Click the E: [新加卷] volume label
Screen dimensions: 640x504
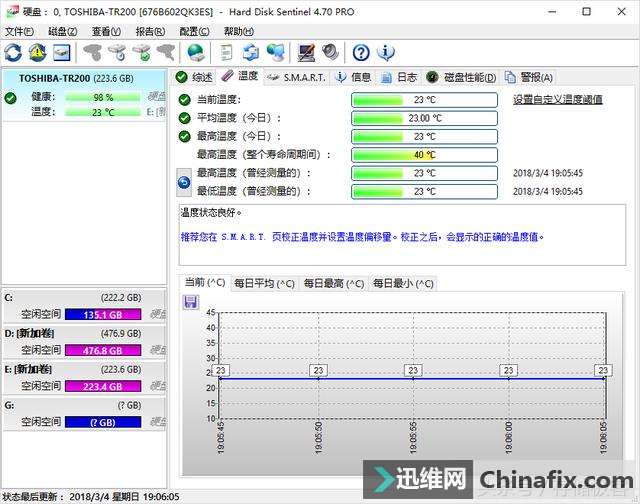28,369
